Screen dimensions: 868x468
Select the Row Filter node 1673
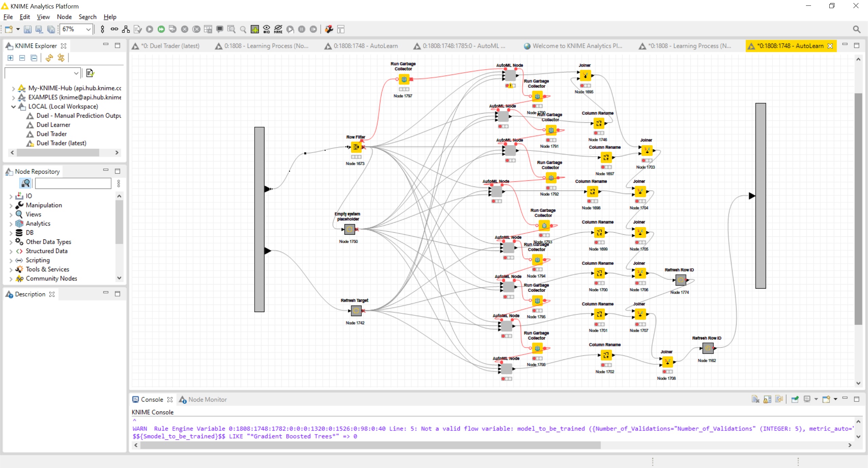[356, 147]
